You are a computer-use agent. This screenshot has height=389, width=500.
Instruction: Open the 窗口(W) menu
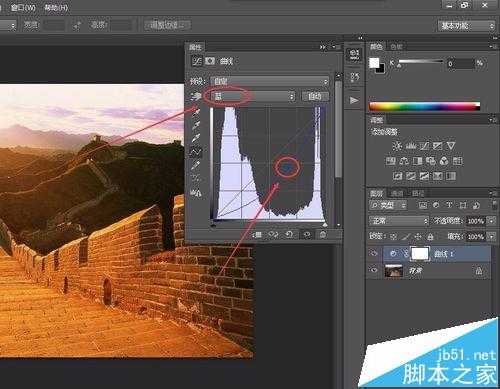(23, 7)
